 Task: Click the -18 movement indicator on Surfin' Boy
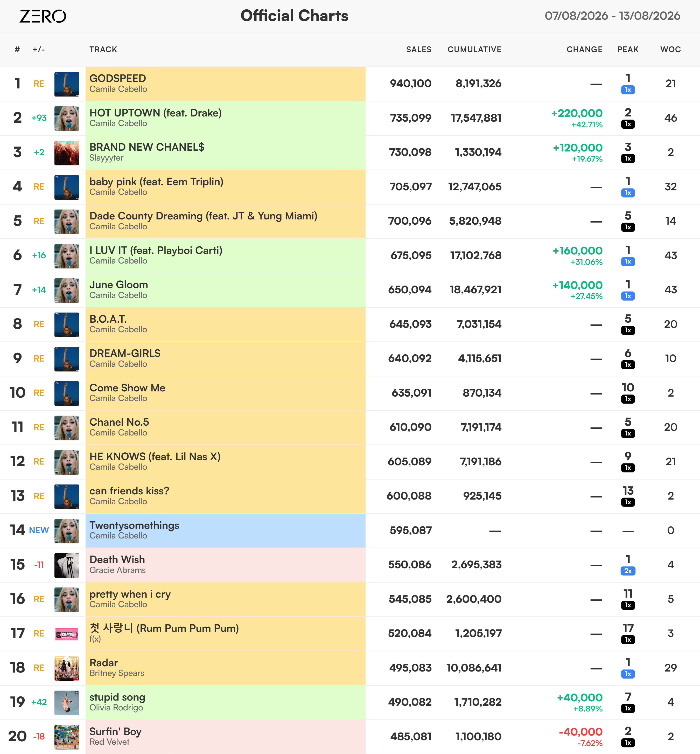(x=39, y=737)
